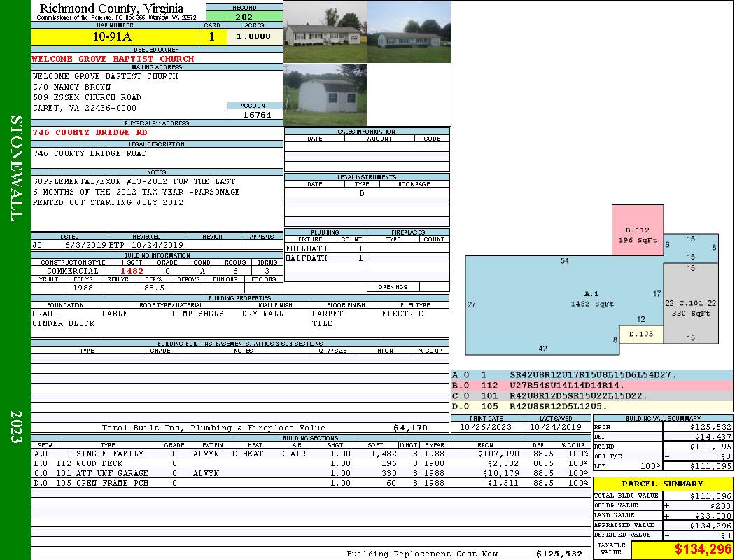The height and width of the screenshot is (560, 735).
Task: Select the gray C.101 garage area
Action: (x=692, y=308)
